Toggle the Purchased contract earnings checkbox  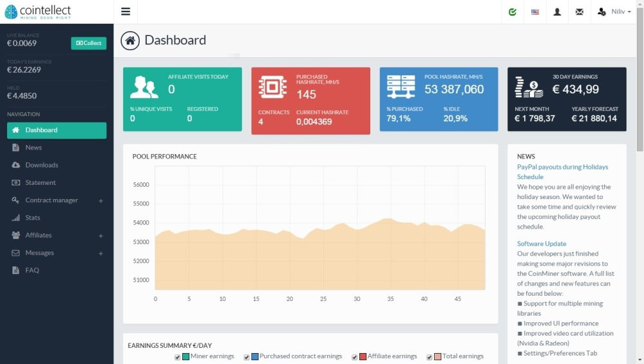point(247,357)
